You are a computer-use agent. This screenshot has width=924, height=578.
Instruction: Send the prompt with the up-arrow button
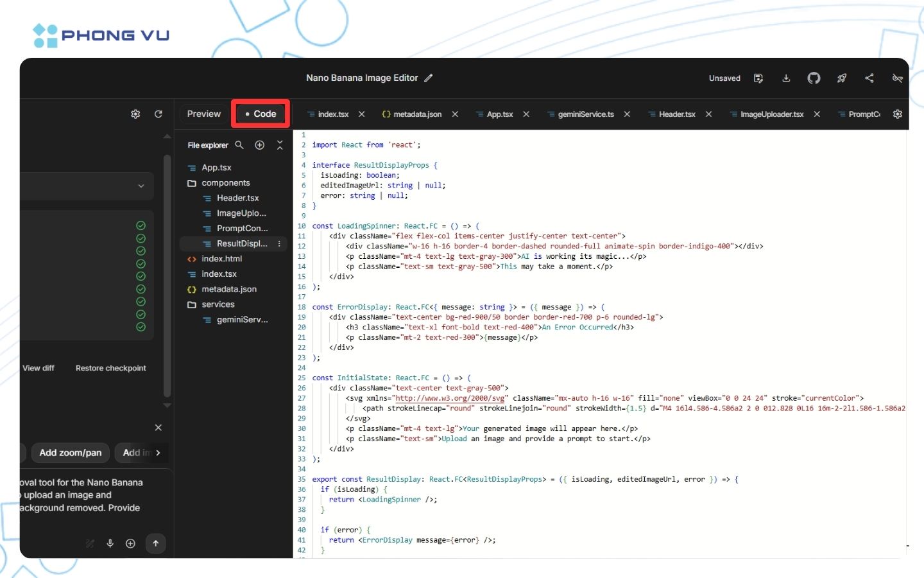155,543
